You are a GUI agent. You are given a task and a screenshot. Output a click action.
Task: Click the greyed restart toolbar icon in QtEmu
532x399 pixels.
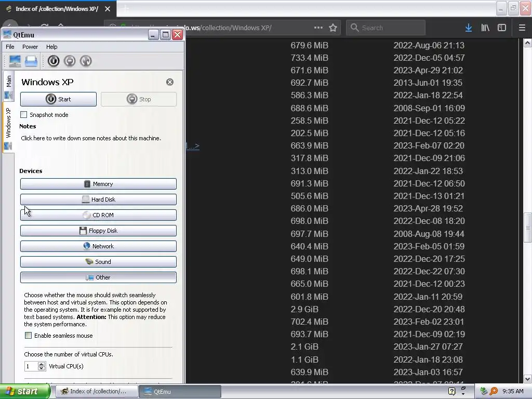pos(86,61)
